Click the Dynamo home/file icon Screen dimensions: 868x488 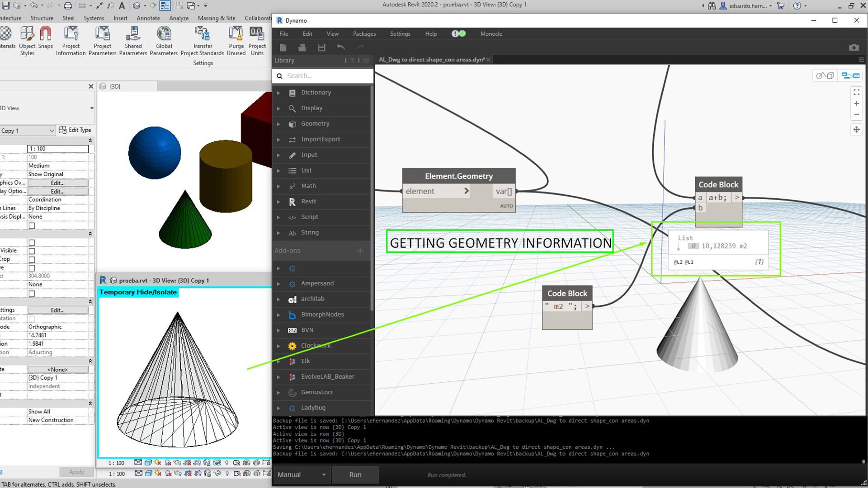point(283,47)
